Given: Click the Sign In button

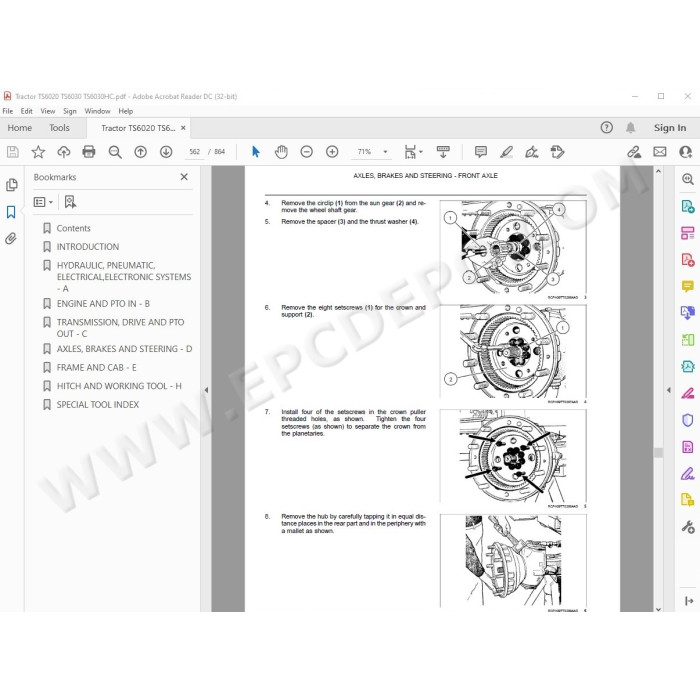Looking at the screenshot, I should (670, 128).
